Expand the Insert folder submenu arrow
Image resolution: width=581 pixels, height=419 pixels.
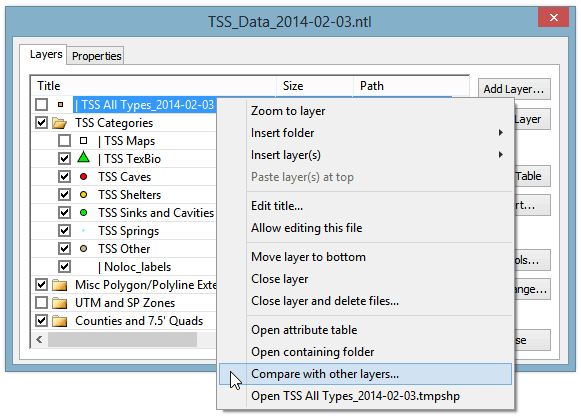[x=501, y=133]
